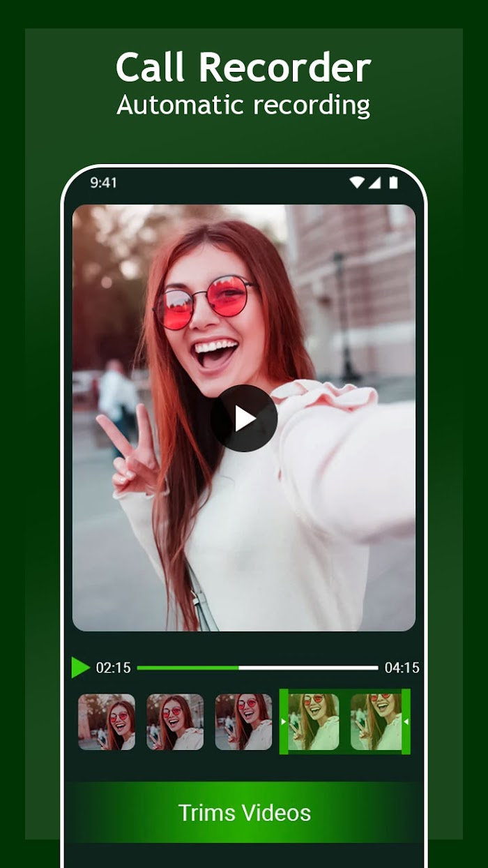The image size is (488, 868).
Task: Select the fourth highlighted frame thumbnail
Action: click(314, 721)
